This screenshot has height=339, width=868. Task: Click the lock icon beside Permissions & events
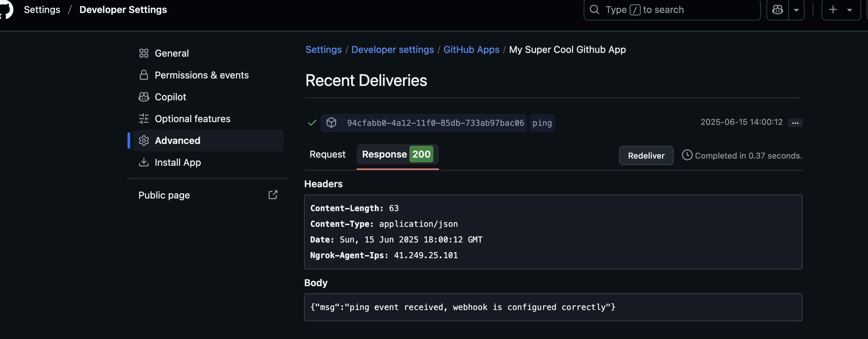click(x=144, y=75)
